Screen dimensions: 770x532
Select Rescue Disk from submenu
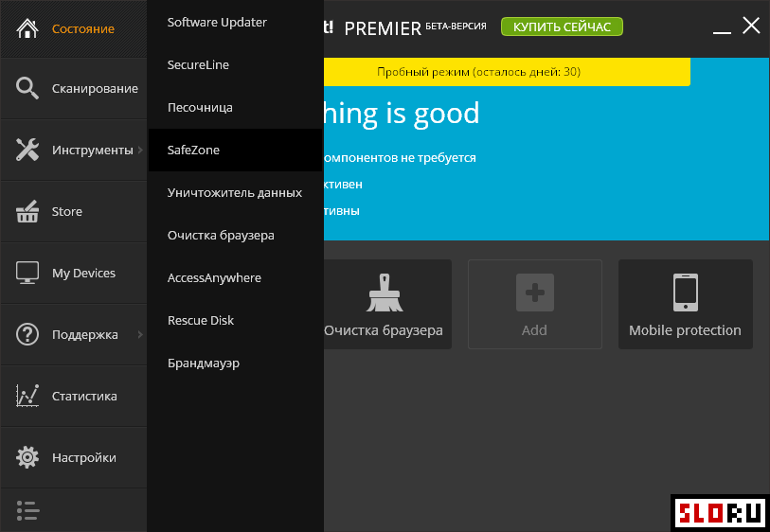pos(235,321)
